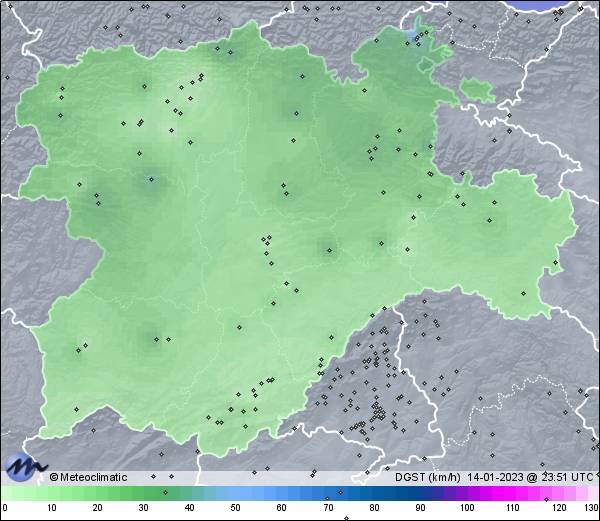Pick the light green color above 10

point(52,493)
